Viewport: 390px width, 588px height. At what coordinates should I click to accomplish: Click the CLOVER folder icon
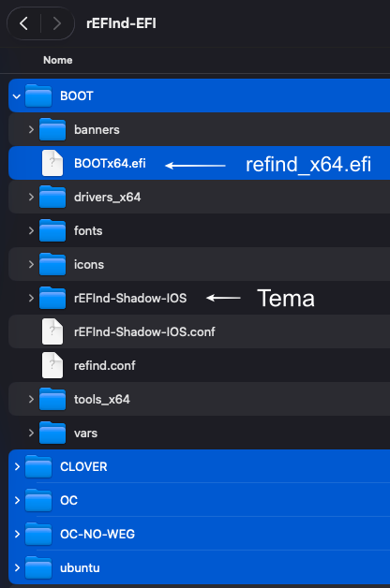[38, 466]
